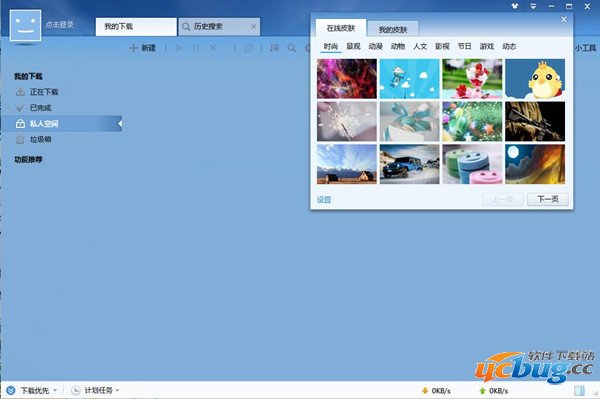
Task: Select the 节日 skin category
Action: 465,47
